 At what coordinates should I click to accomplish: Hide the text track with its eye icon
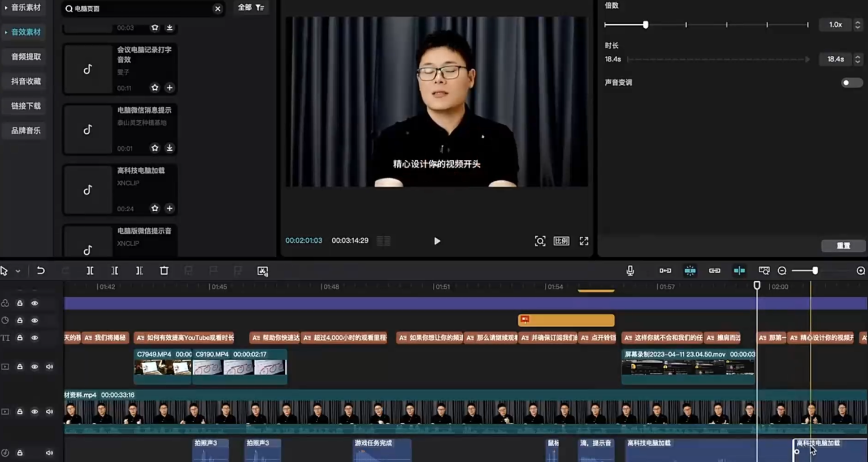click(34, 338)
